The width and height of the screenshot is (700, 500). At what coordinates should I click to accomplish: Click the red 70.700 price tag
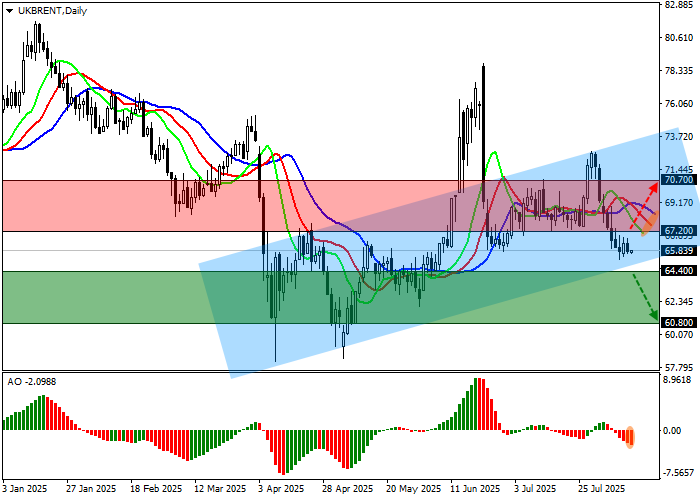pos(678,181)
